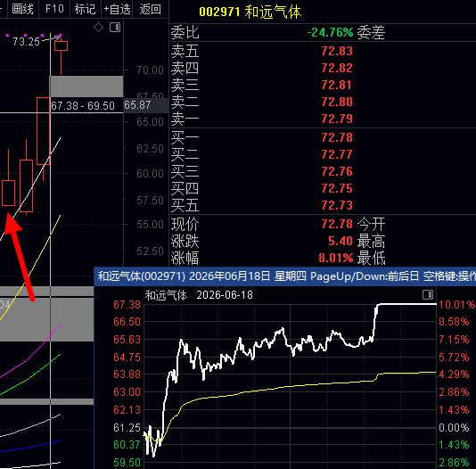
Task: Click the 最低 label
Action: [x=371, y=259]
